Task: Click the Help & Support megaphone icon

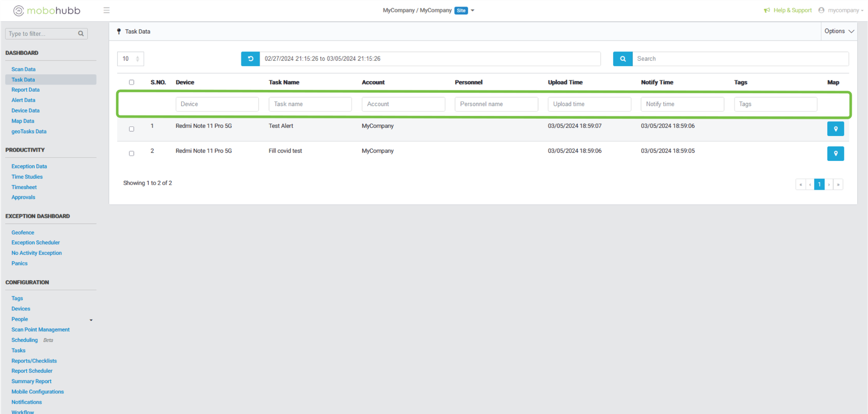Action: point(767,10)
